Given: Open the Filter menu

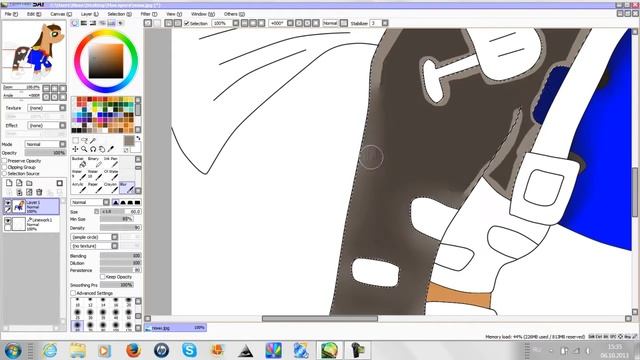Looking at the screenshot, I should 149,14.
